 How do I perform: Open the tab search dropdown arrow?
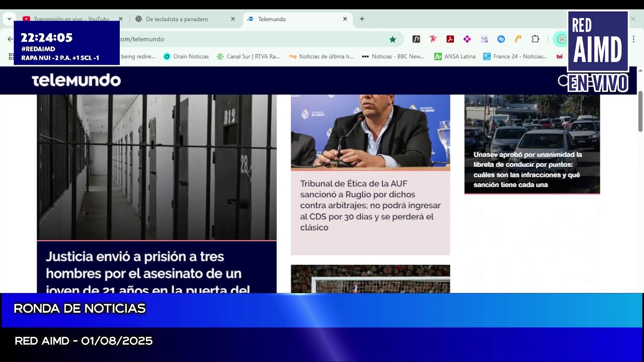(9, 19)
